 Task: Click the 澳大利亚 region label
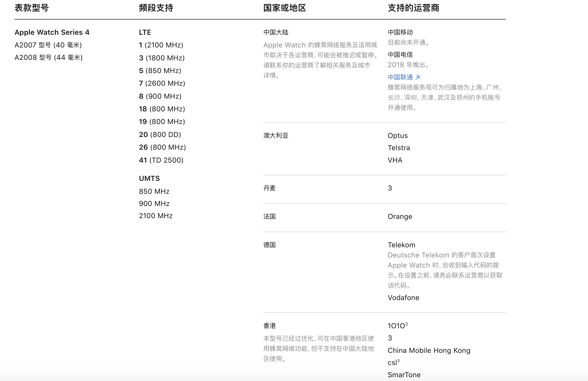pos(276,136)
